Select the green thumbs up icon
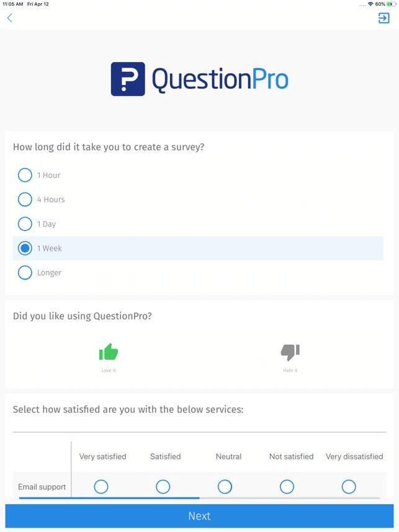Viewport: 399px width, 532px height. 109,352
